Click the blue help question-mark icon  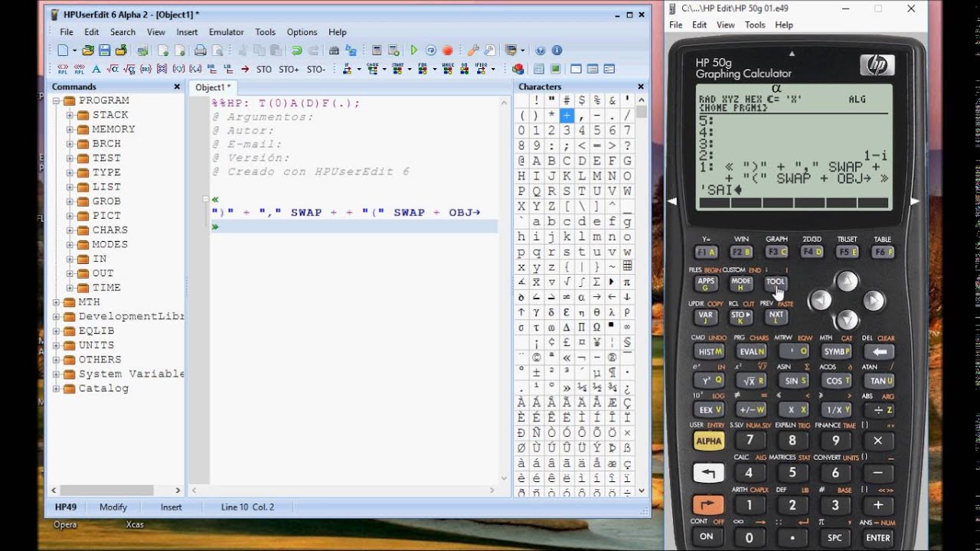(541, 51)
